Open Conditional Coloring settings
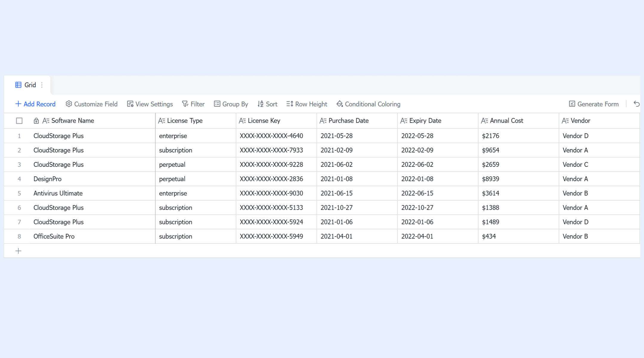 (369, 104)
